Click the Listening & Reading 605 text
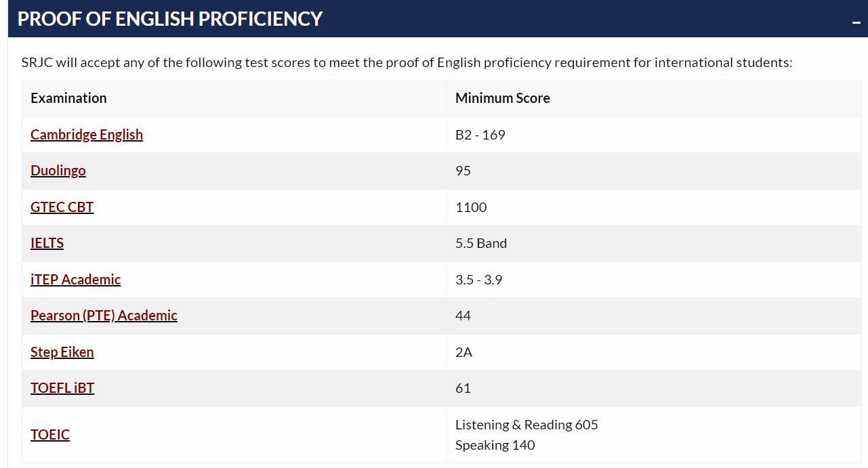The width and height of the screenshot is (868, 468). (526, 425)
